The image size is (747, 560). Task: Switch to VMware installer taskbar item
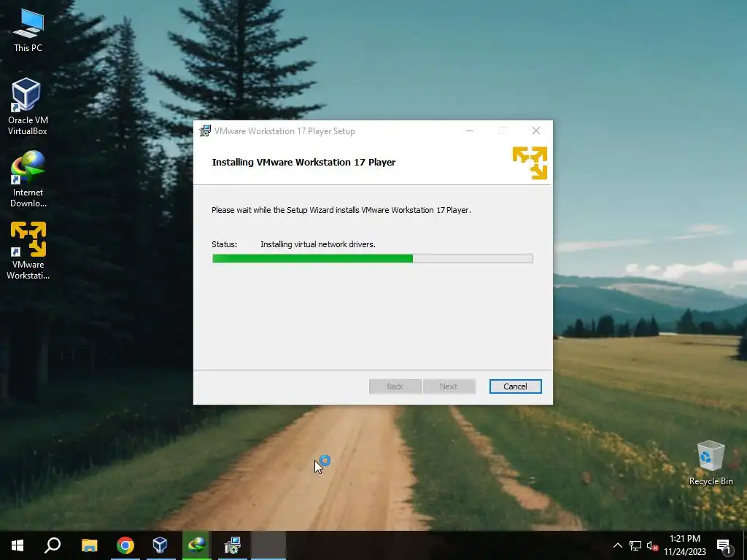pyautogui.click(x=232, y=545)
